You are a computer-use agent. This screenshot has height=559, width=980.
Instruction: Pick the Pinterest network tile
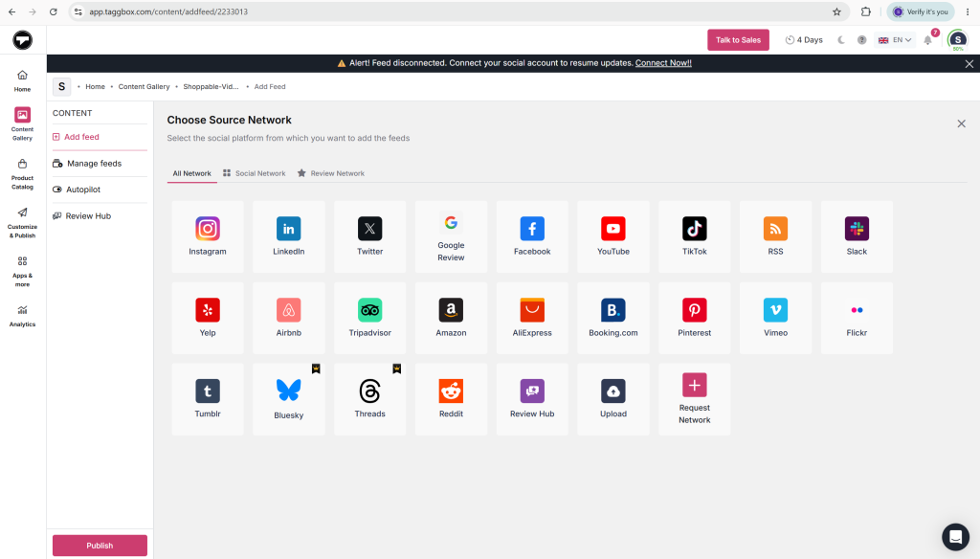click(x=695, y=318)
